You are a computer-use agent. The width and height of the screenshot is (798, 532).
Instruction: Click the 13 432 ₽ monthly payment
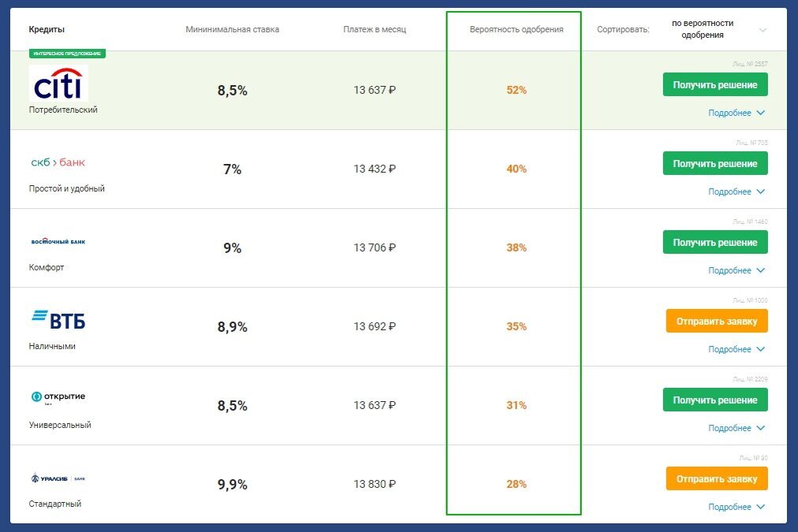click(x=375, y=169)
